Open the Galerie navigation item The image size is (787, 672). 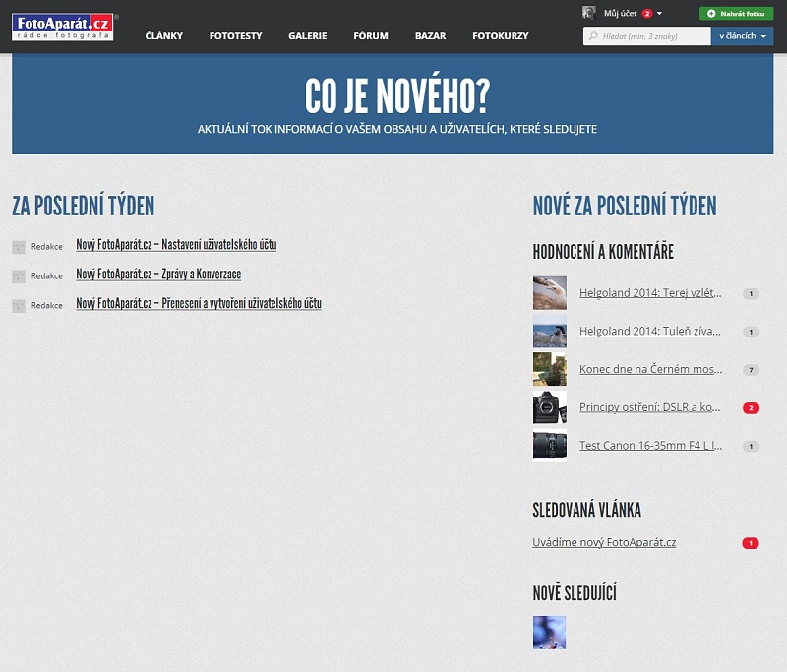click(x=307, y=36)
